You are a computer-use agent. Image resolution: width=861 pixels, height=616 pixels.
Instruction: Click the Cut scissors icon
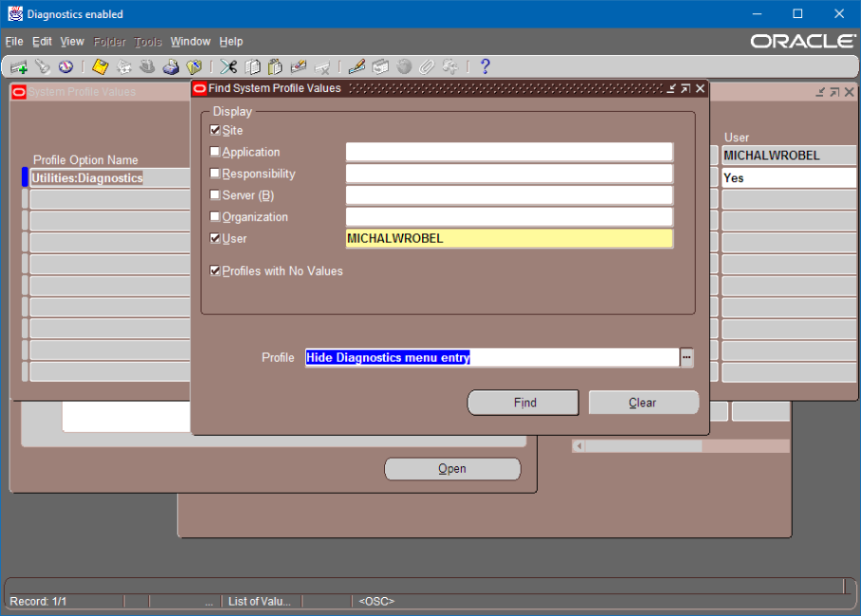(229, 67)
